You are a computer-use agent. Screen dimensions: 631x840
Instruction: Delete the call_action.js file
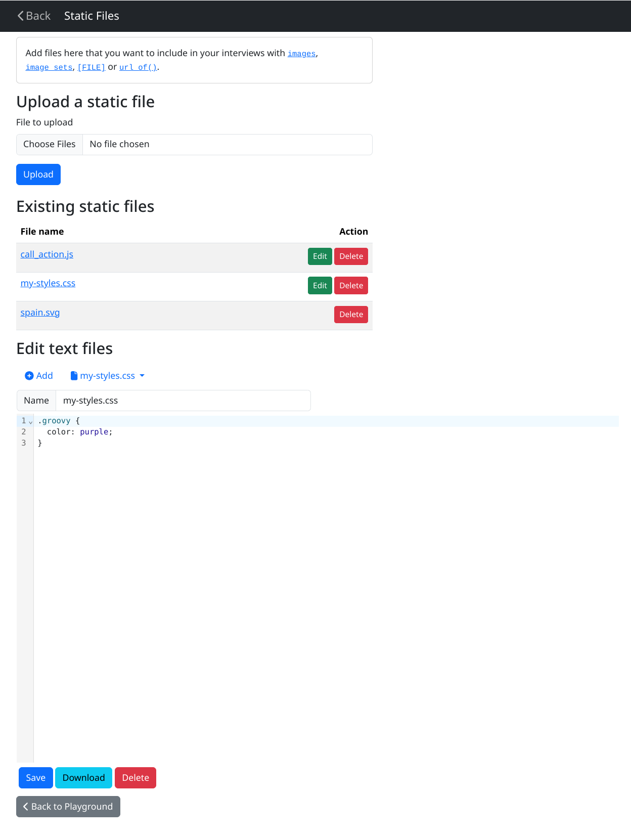pos(351,256)
